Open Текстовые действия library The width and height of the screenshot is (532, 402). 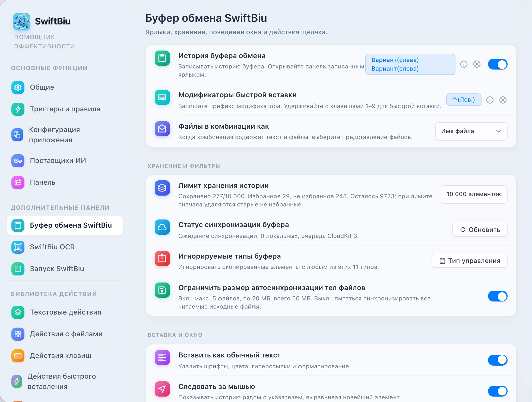65,312
